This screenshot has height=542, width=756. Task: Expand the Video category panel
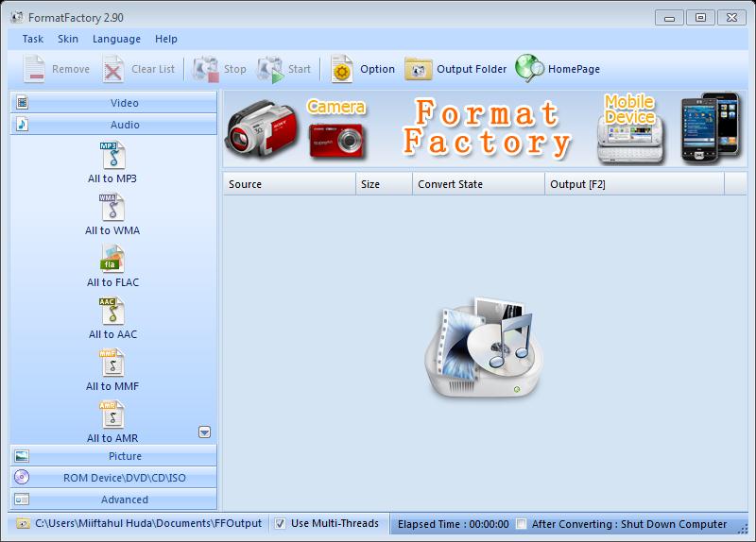(x=113, y=103)
